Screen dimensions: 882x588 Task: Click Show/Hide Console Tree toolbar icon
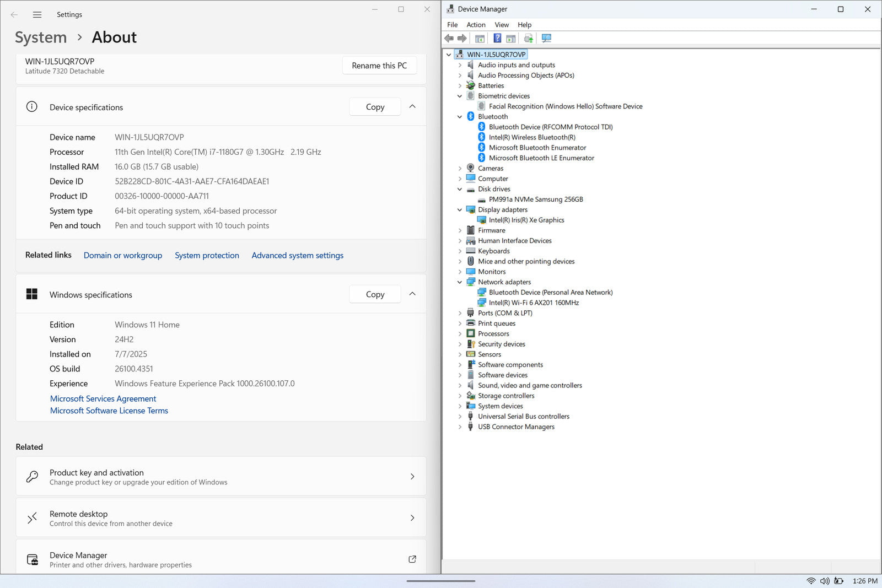(480, 38)
